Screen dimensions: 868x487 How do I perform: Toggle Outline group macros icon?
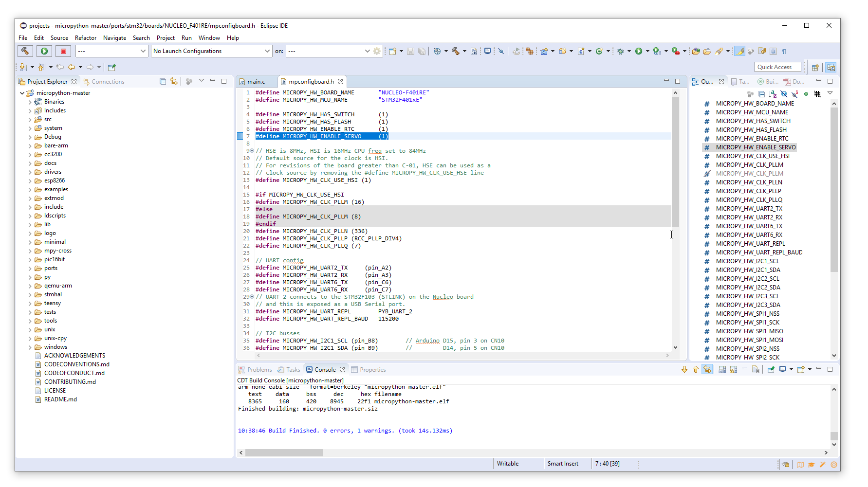coord(817,94)
